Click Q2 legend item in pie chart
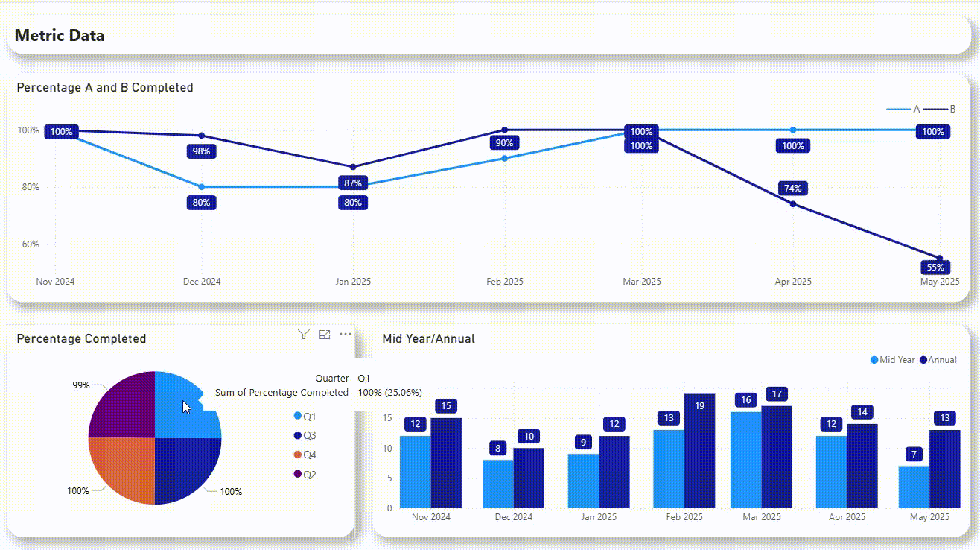Viewport: 980px width, 550px height. (305, 474)
